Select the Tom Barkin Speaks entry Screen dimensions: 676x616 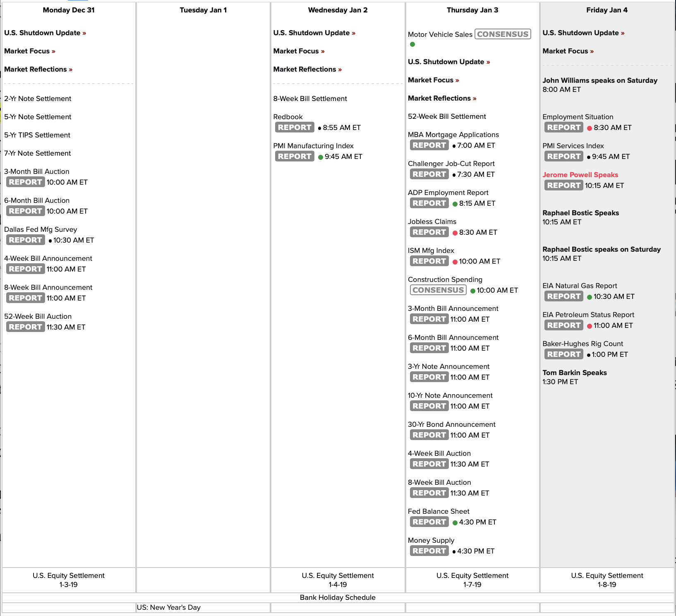(x=574, y=373)
